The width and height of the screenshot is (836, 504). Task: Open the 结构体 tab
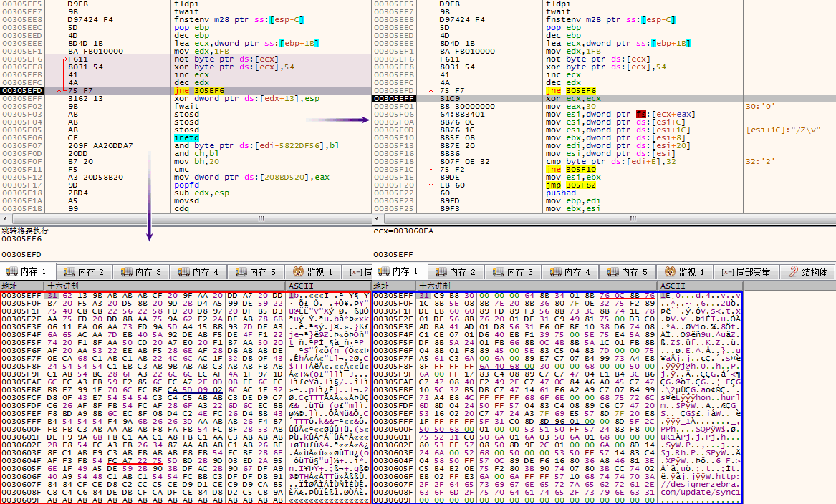(x=808, y=272)
